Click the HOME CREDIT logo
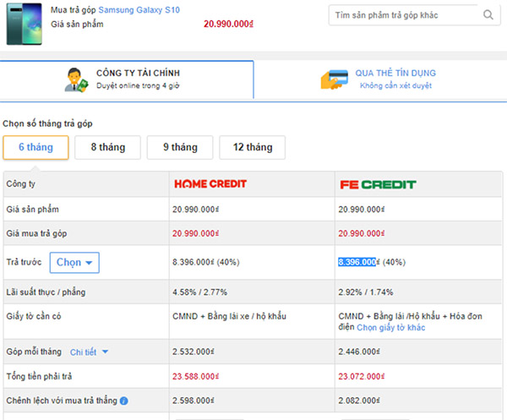The image size is (507, 420). [x=210, y=184]
